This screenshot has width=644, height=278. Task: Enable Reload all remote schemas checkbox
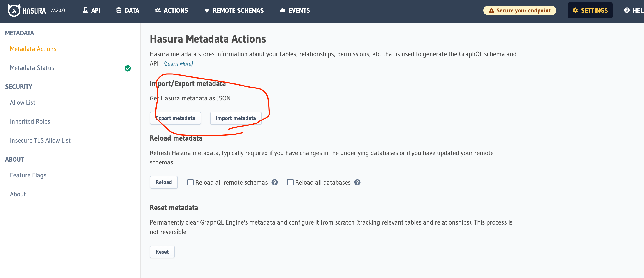(x=190, y=182)
